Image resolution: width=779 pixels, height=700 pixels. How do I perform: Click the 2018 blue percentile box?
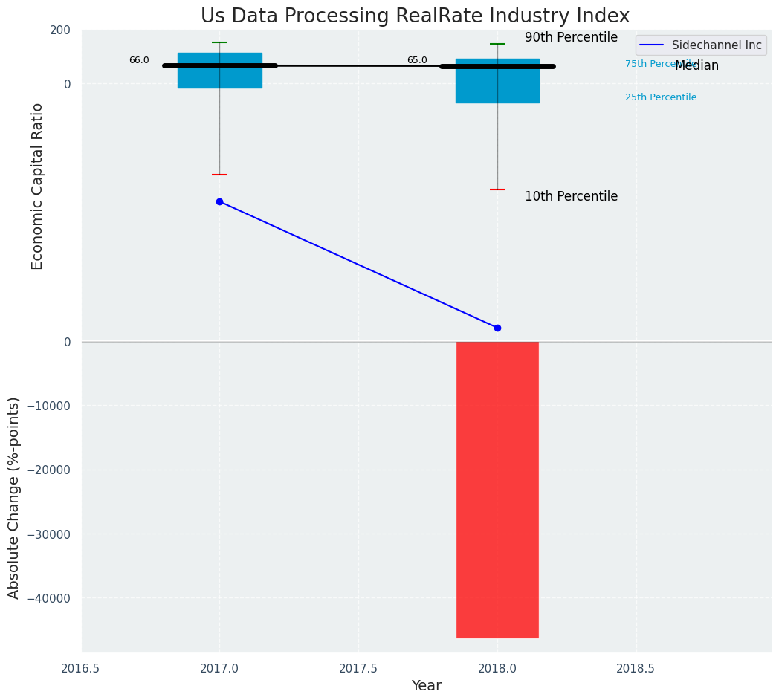[497, 81]
